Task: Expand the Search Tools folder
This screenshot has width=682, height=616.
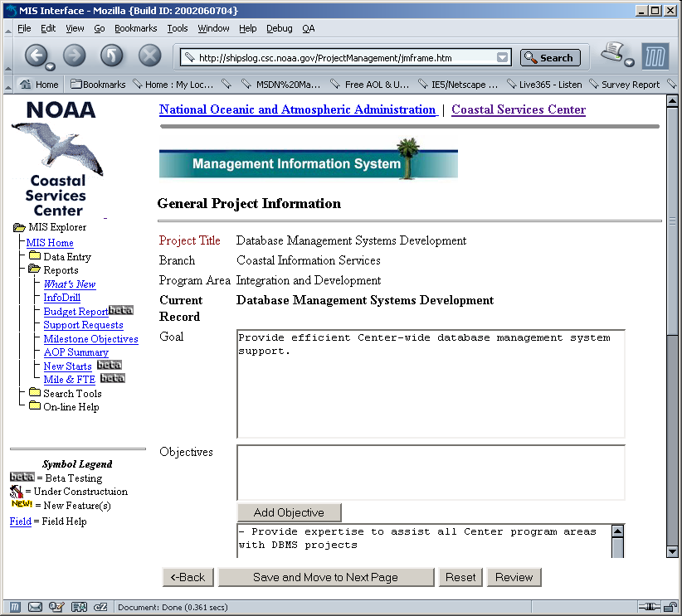Action: [35, 392]
